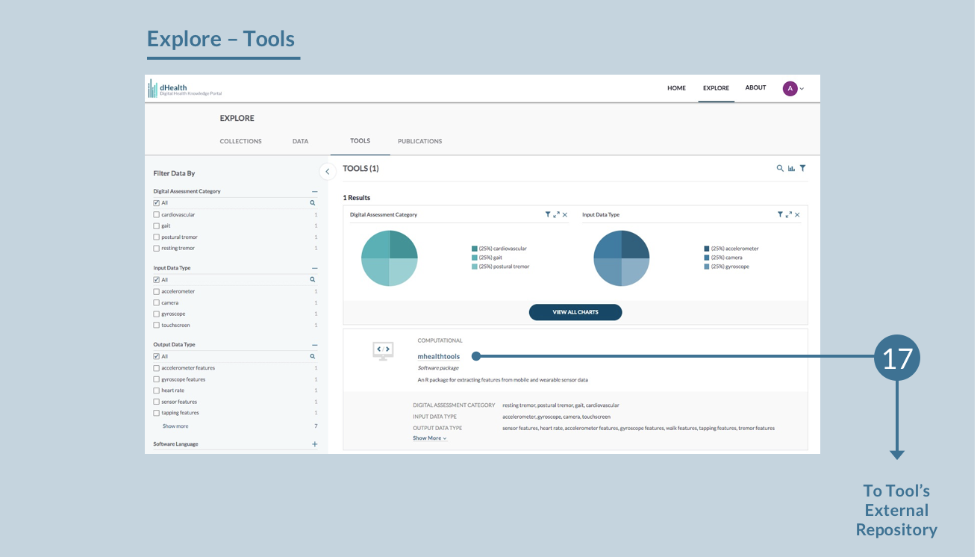Switch to the Collections tab
The width and height of the screenshot is (980, 557).
click(x=240, y=141)
